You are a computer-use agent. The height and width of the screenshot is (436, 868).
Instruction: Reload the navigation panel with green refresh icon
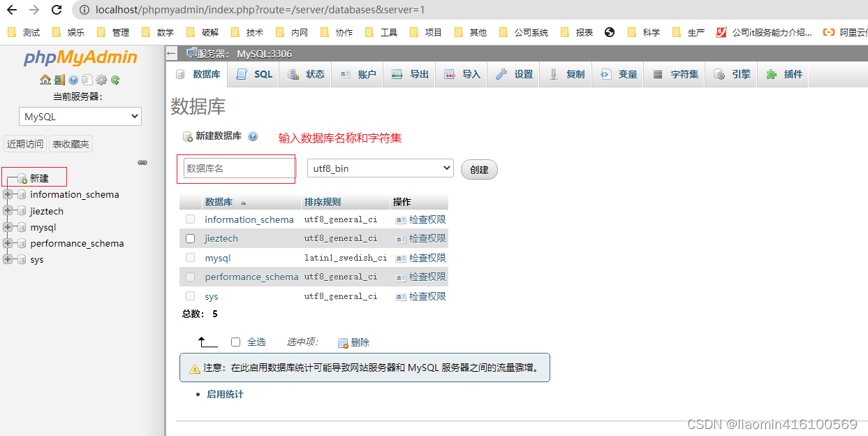[x=115, y=80]
